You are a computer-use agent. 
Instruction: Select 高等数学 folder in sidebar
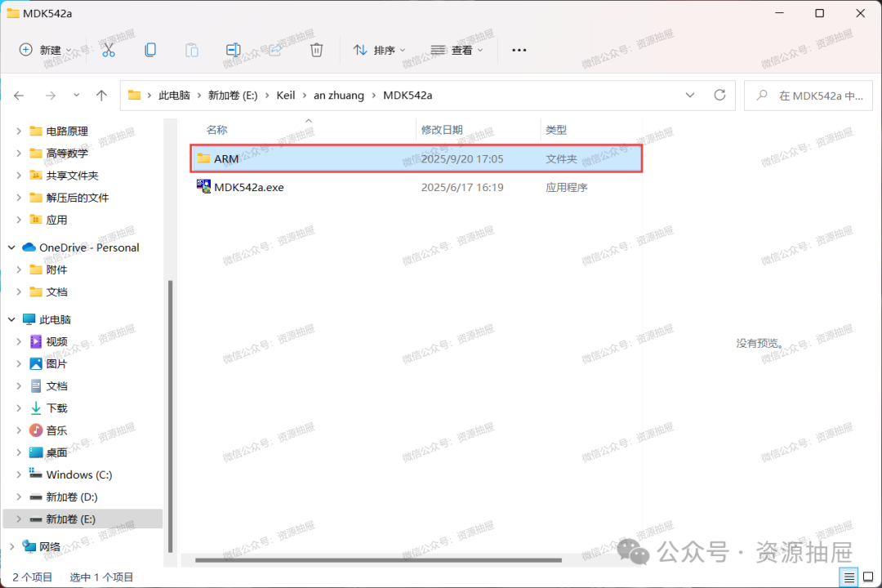point(66,153)
